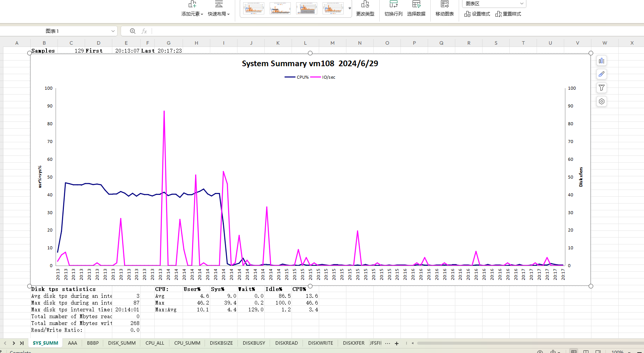The image size is (644, 353).
Task: Switch to the CPU_ALL sheet tab
Action: pyautogui.click(x=155, y=343)
